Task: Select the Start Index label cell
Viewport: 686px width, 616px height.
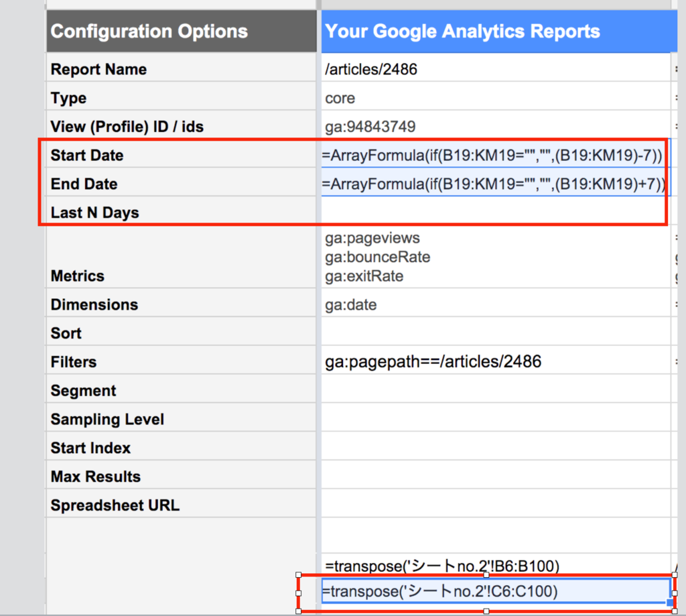Action: pos(181,448)
